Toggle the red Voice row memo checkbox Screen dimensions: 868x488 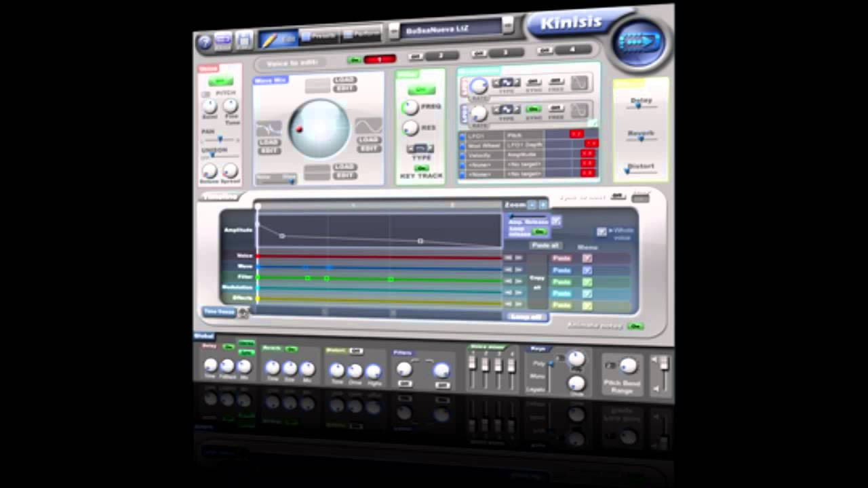coord(587,258)
